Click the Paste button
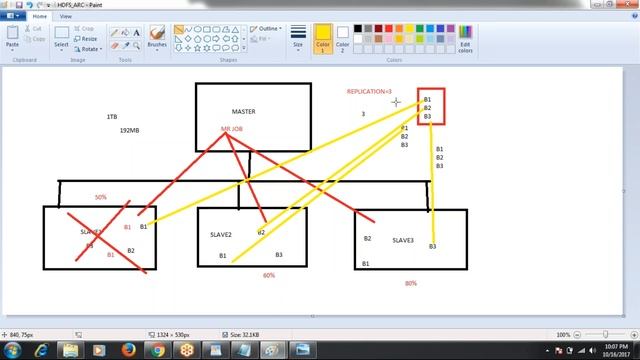The image size is (640, 360). 12,36
